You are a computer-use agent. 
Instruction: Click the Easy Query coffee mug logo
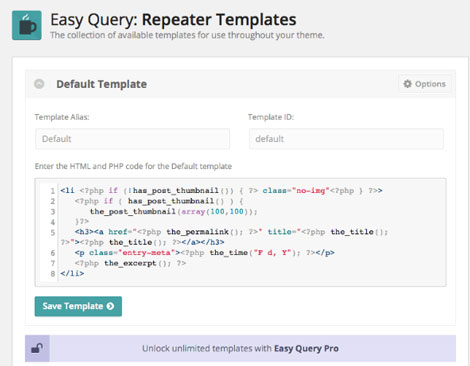pyautogui.click(x=27, y=25)
